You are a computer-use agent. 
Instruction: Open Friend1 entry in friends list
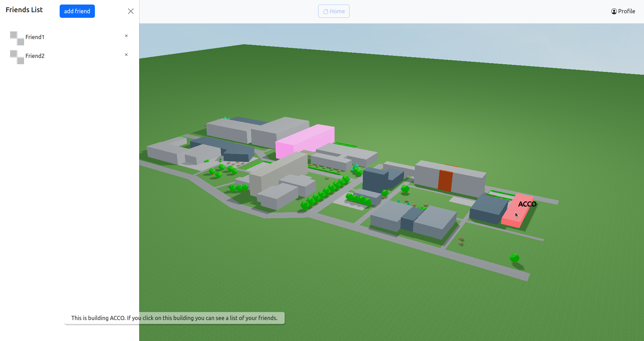click(35, 37)
